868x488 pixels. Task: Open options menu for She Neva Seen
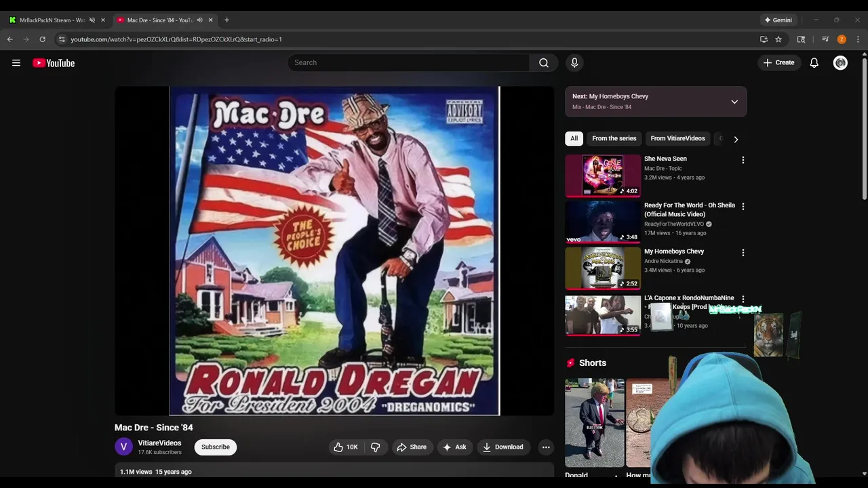[743, 161]
